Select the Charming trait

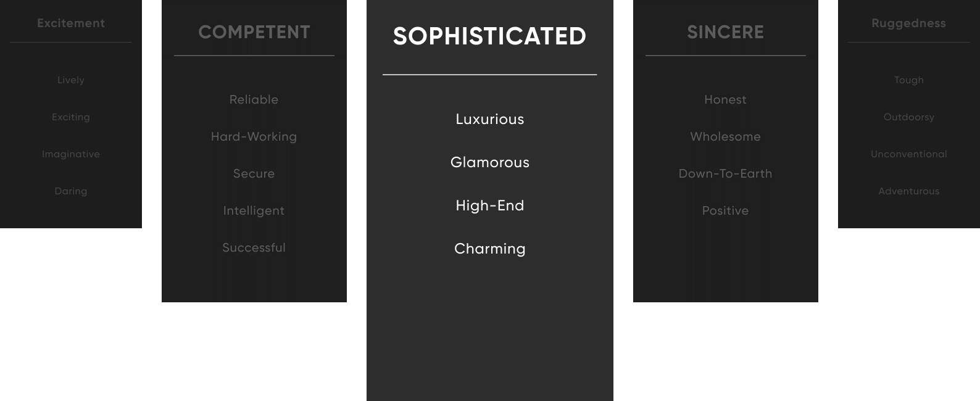pyautogui.click(x=490, y=249)
